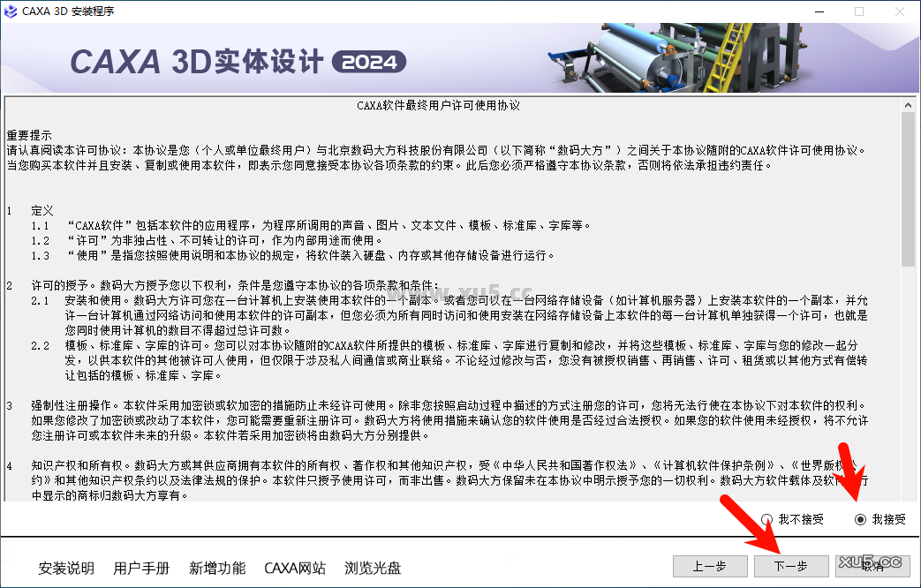The height and width of the screenshot is (588, 921).
Task: Visit the CAXA网站 link
Action: coord(295,569)
